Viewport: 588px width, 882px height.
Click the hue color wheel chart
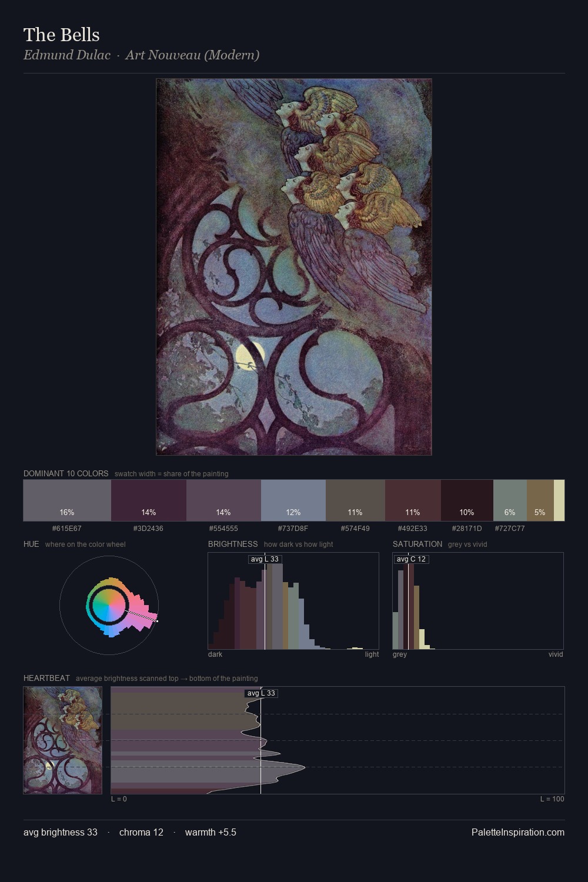point(109,605)
